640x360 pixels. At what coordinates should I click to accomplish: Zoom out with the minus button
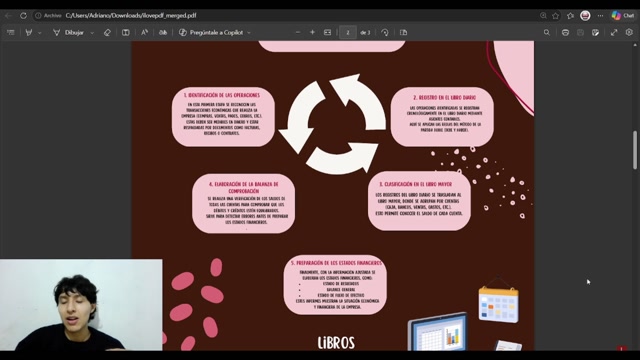(298, 32)
